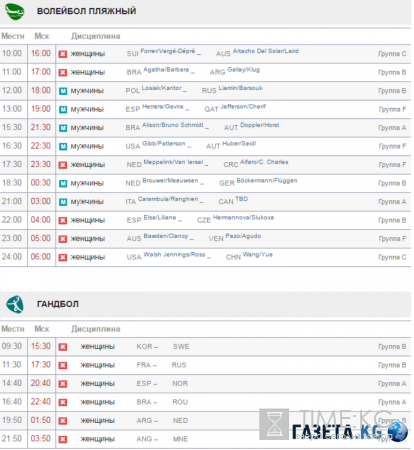The height and width of the screenshot is (450, 414).
Task: Click the men icon in the ITA Carambula/Ranghieri row
Action: click(63, 202)
